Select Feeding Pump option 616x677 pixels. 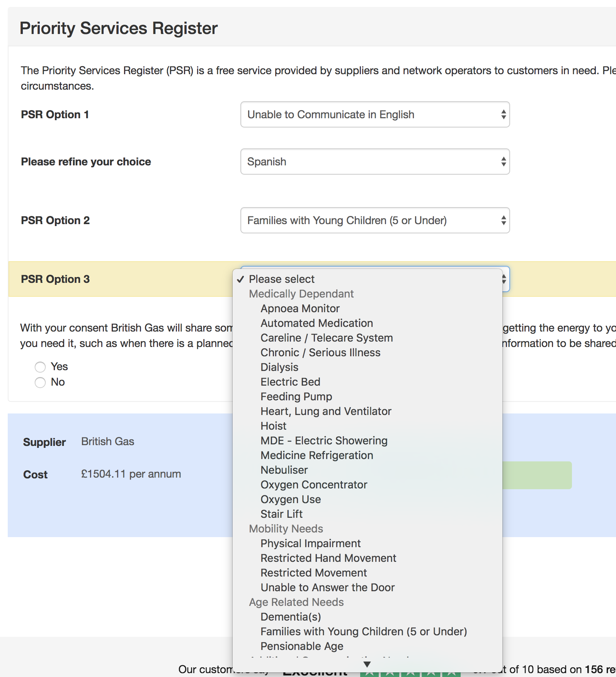click(368, 396)
